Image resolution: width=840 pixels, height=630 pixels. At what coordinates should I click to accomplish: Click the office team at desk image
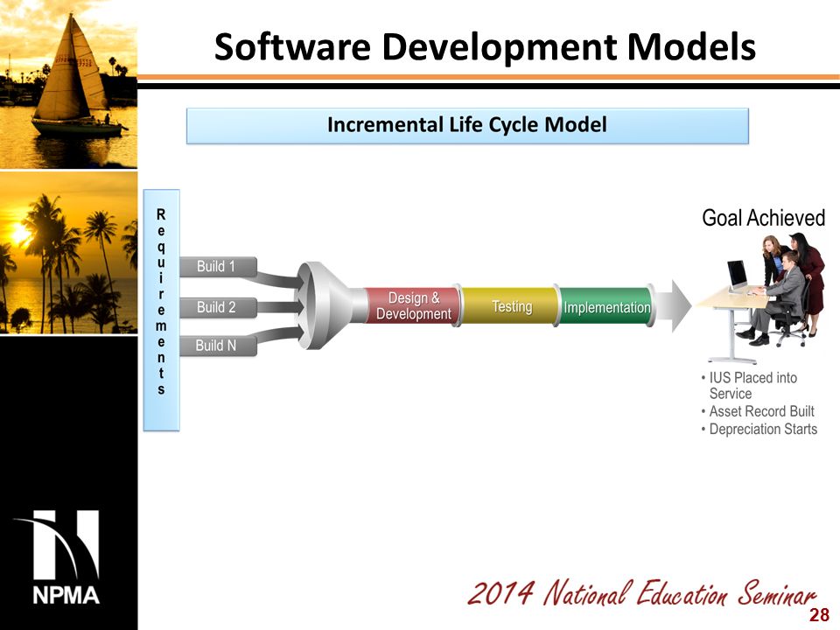point(759,297)
